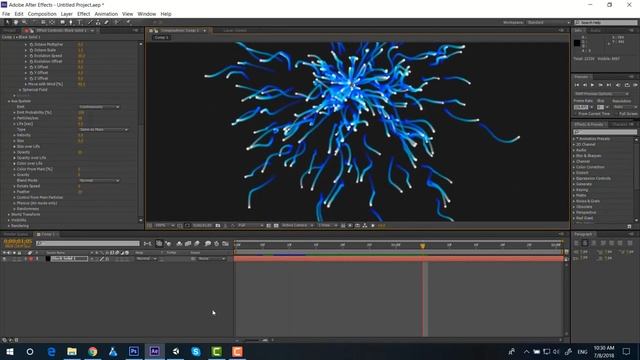Select the Zoom magnifier tool
The image size is (640, 360).
[x=24, y=22]
